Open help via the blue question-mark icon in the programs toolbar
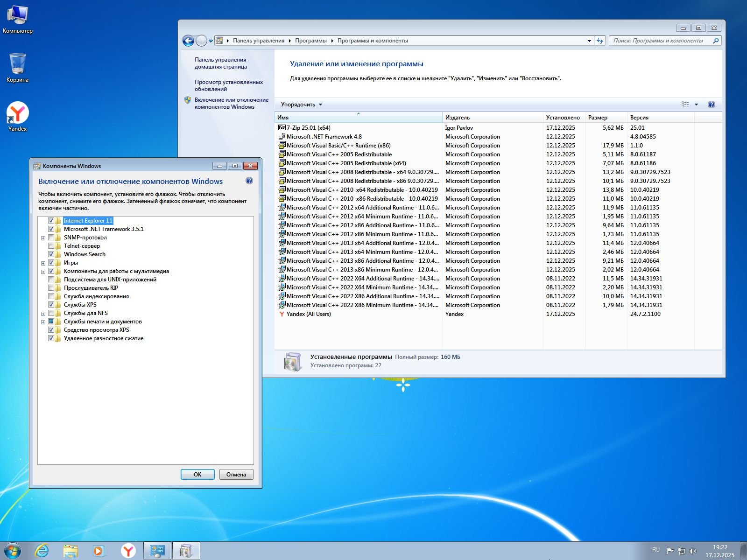 [711, 105]
